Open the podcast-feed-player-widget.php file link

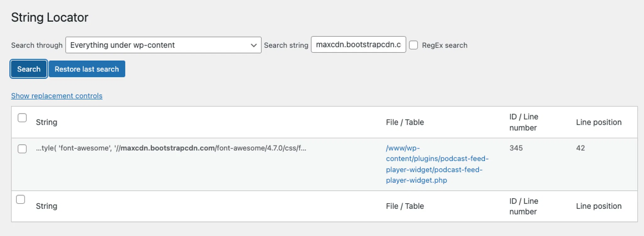437,164
